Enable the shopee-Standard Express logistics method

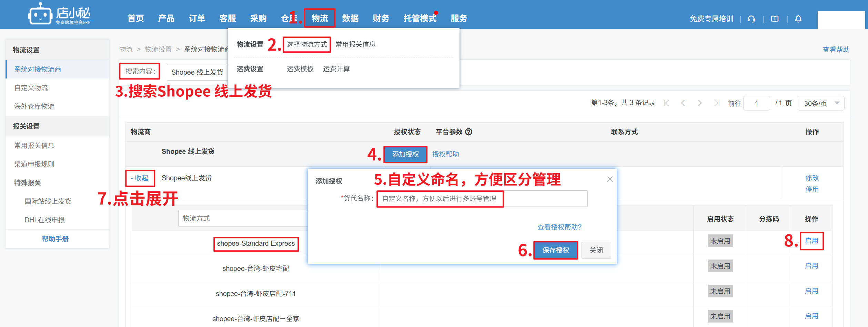[811, 241]
